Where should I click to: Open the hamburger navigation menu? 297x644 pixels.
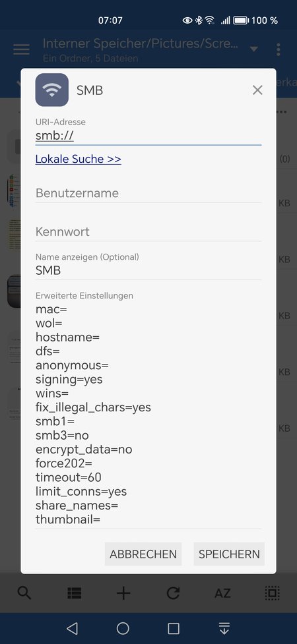coord(21,49)
